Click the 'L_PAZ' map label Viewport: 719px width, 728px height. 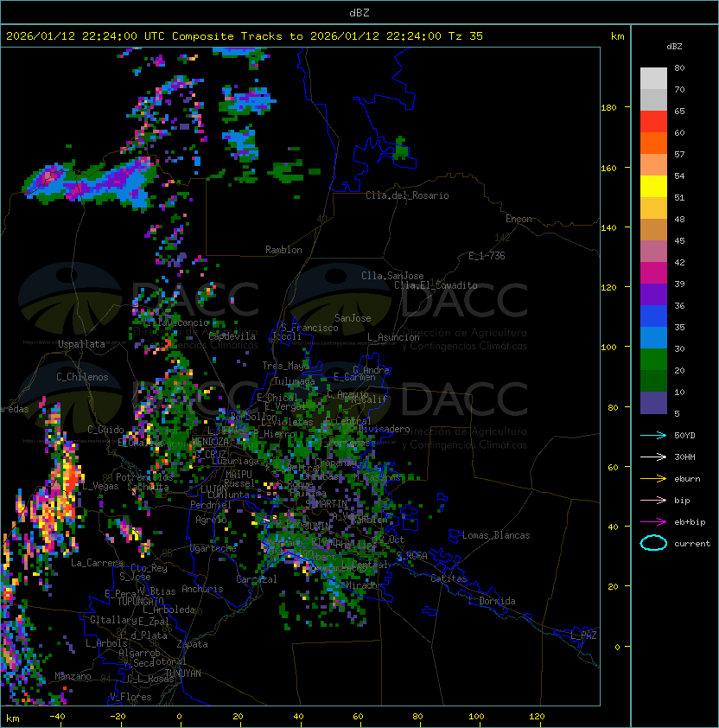coord(583,635)
